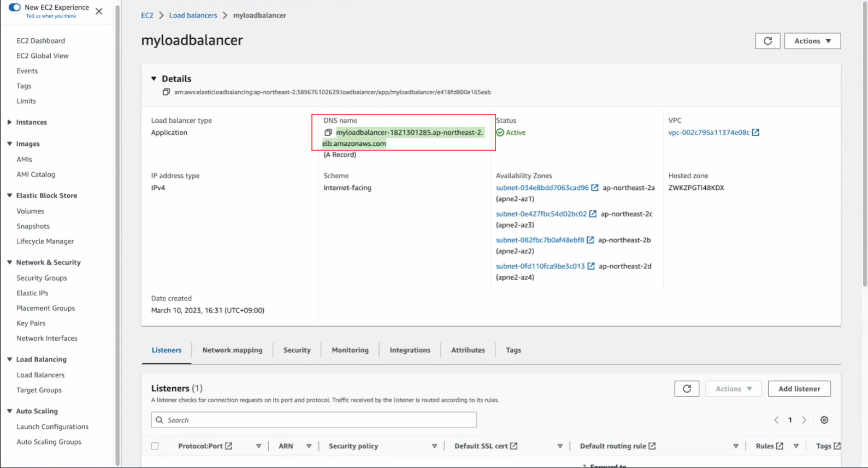Open external link icon beside VPC ID
The image size is (868, 468).
click(x=755, y=132)
